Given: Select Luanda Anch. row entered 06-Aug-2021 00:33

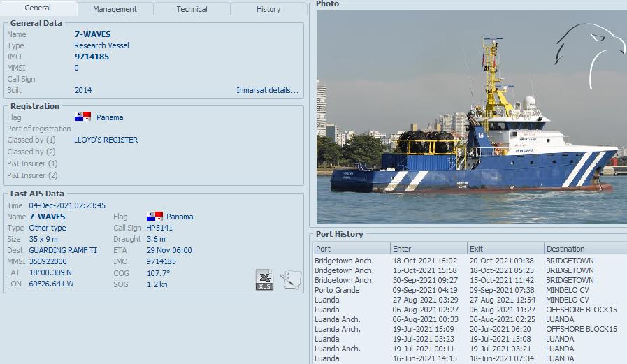Looking at the screenshot, I should click(470, 319).
